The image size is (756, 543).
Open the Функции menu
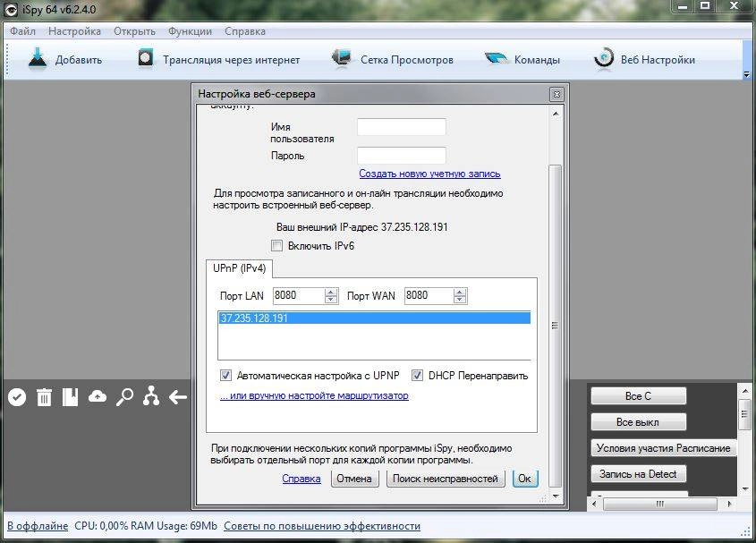point(190,31)
